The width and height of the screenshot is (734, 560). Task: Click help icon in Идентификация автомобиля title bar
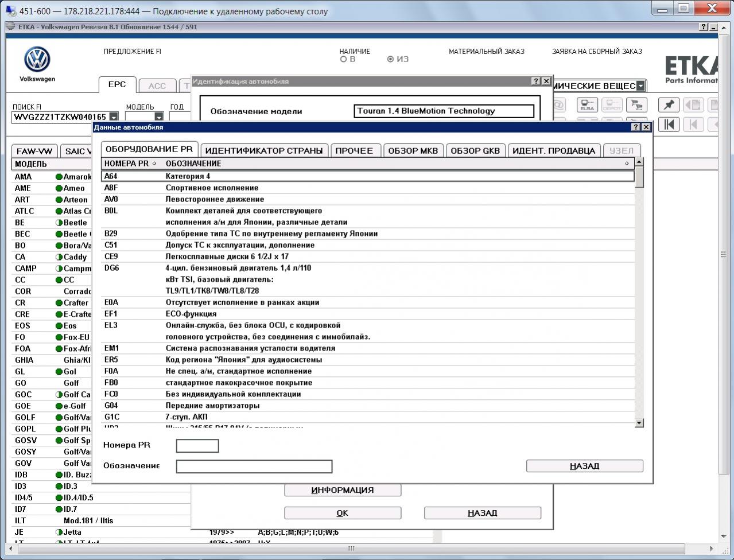tap(536, 81)
